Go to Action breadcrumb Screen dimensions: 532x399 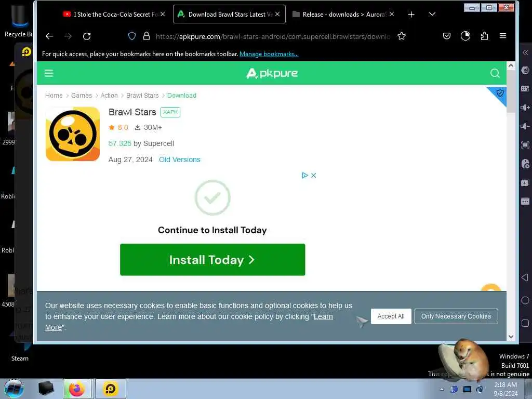pyautogui.click(x=109, y=96)
